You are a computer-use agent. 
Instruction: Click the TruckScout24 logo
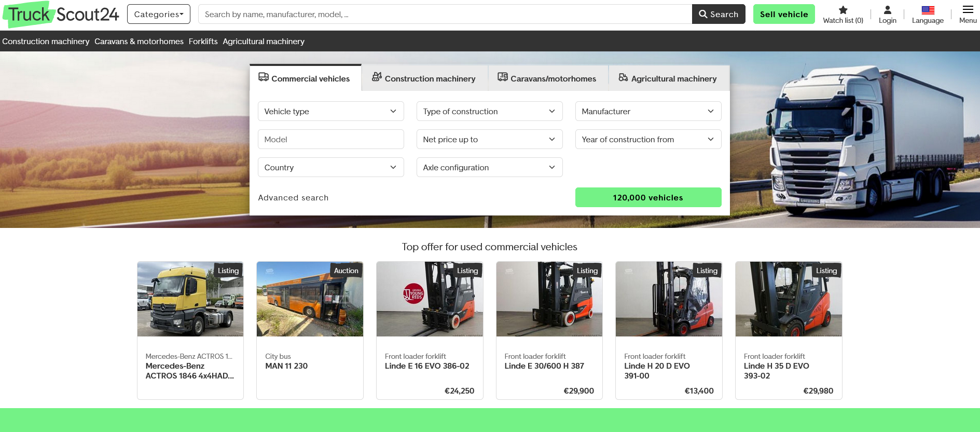tap(61, 15)
